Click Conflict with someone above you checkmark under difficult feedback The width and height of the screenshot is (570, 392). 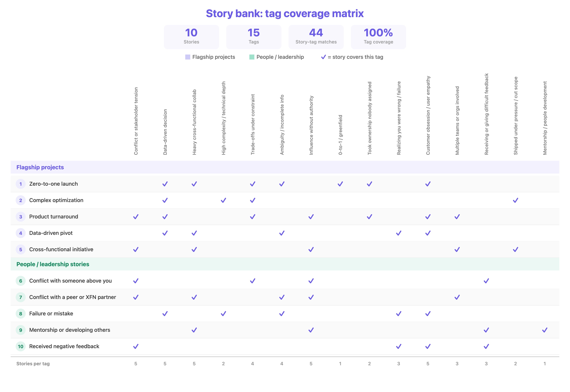(486, 281)
